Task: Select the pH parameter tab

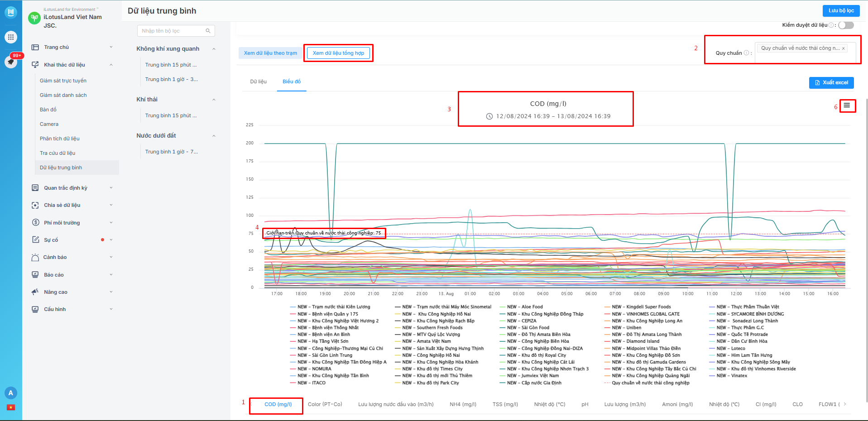Action: (x=585, y=404)
